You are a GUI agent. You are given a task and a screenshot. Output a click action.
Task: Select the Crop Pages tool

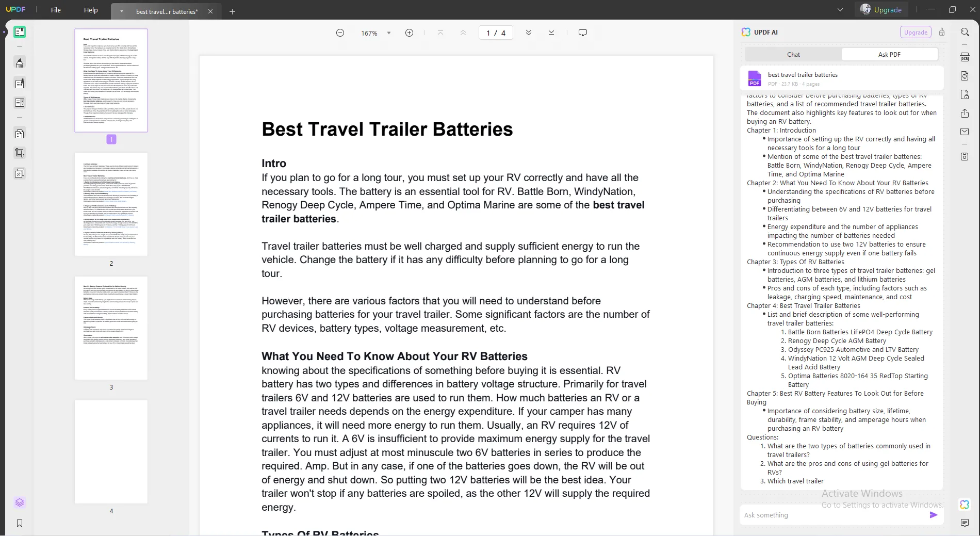[x=20, y=153]
